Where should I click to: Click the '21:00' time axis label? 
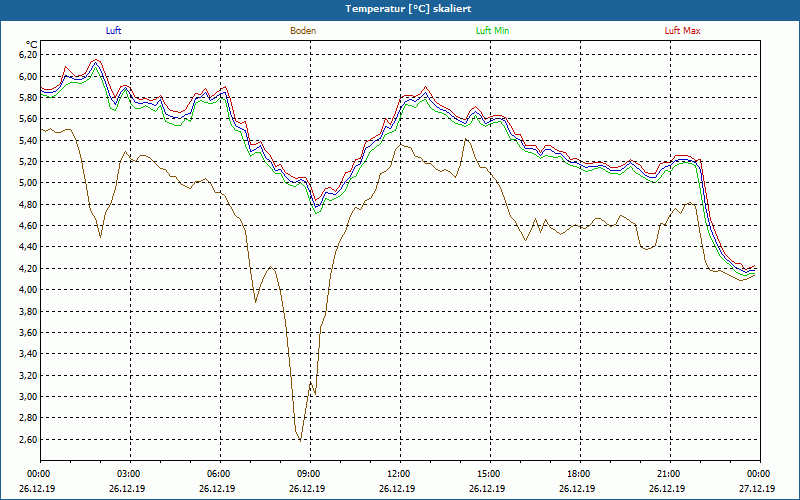click(x=670, y=474)
